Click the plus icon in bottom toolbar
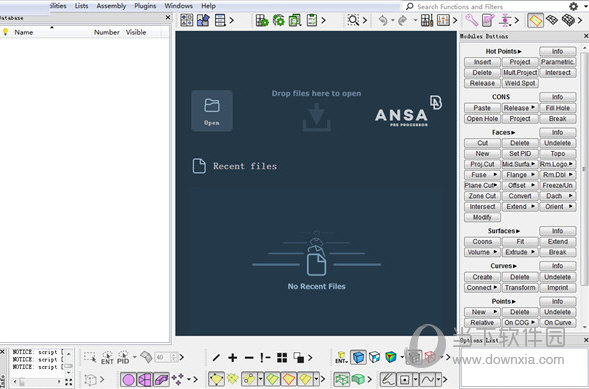This screenshot has width=589, height=389. point(233,357)
